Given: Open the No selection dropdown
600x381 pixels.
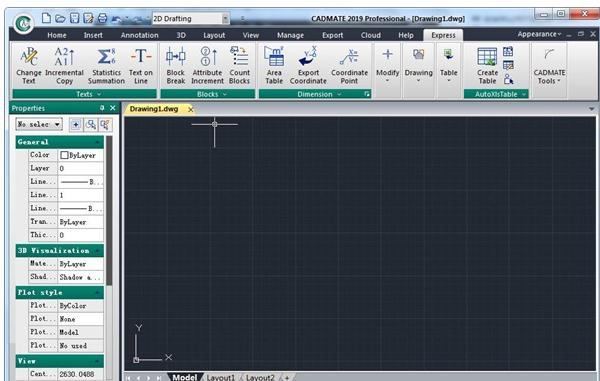Looking at the screenshot, I should [39, 124].
